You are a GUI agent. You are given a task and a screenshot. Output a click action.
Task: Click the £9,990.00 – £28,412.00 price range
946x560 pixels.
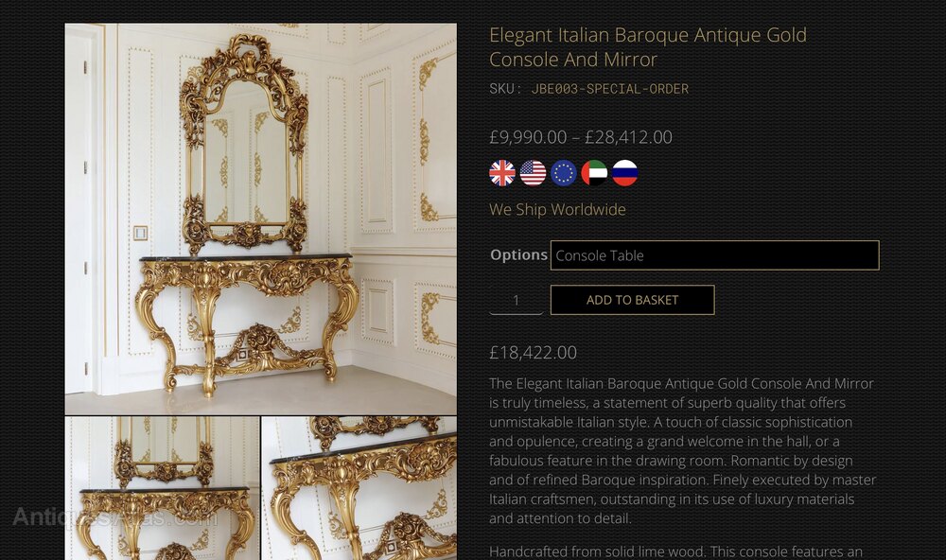[581, 137]
